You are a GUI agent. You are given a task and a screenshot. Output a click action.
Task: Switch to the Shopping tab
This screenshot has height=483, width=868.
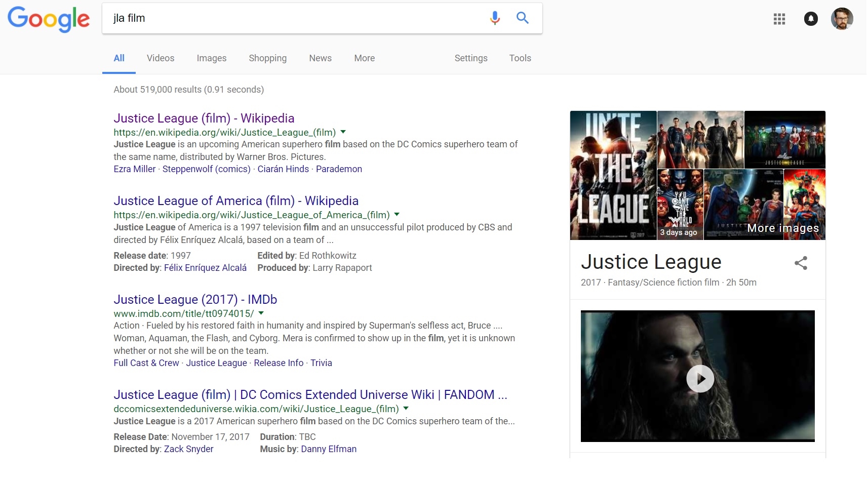click(x=267, y=58)
